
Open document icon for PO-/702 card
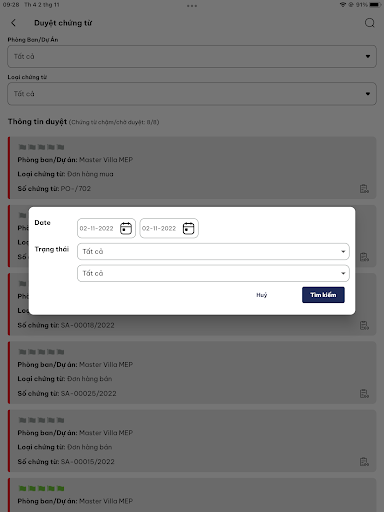click(x=364, y=189)
